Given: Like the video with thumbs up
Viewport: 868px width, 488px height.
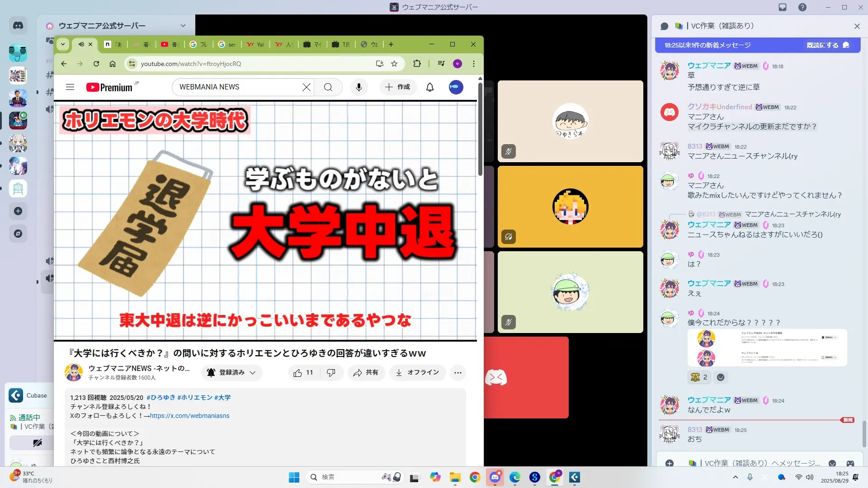Looking at the screenshot, I should pyautogui.click(x=298, y=373).
